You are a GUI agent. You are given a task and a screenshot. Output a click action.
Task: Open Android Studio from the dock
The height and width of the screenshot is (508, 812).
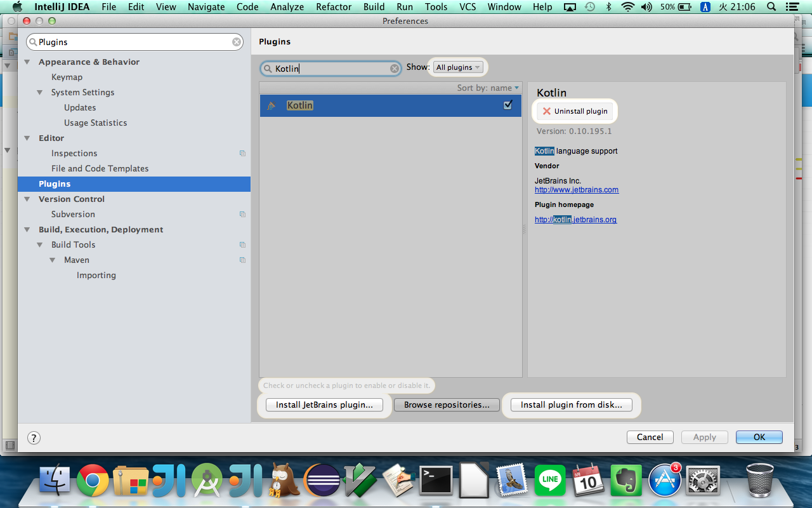(x=207, y=481)
